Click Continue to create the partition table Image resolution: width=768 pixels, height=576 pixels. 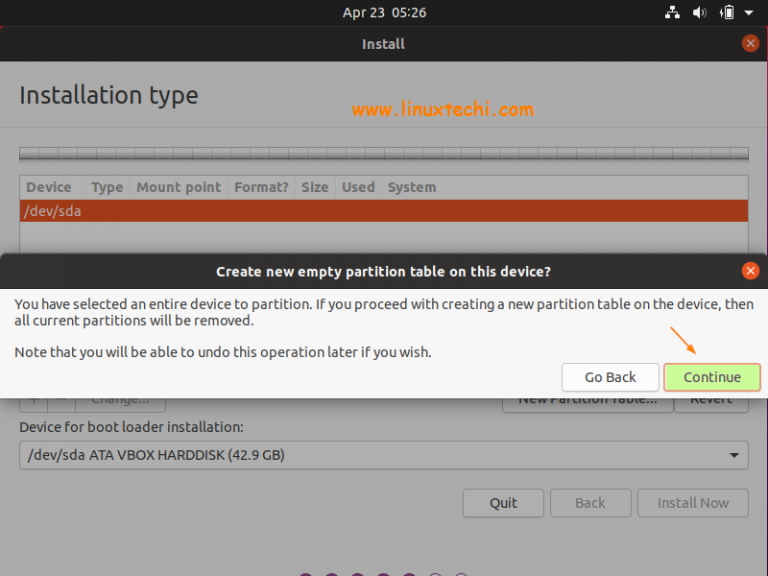click(712, 377)
